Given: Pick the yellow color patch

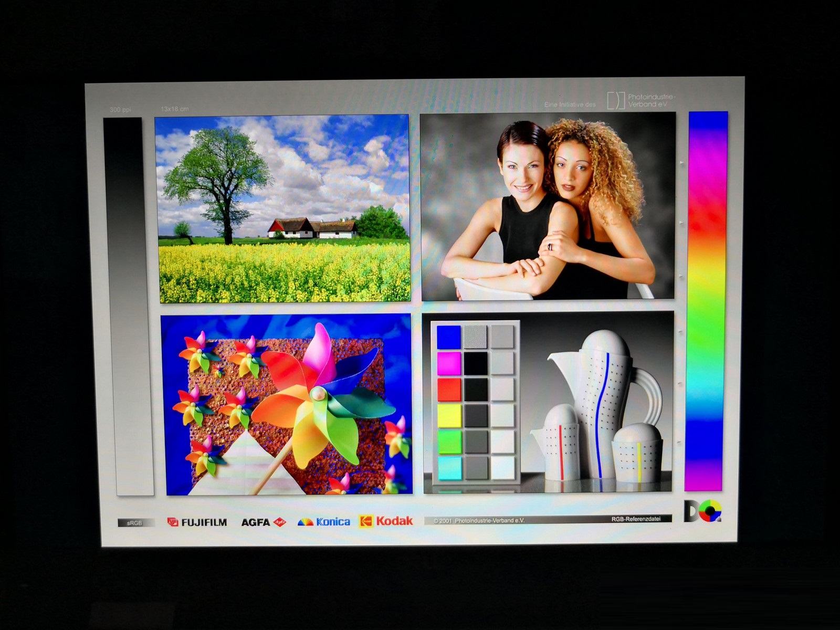Looking at the screenshot, I should 449,415.
